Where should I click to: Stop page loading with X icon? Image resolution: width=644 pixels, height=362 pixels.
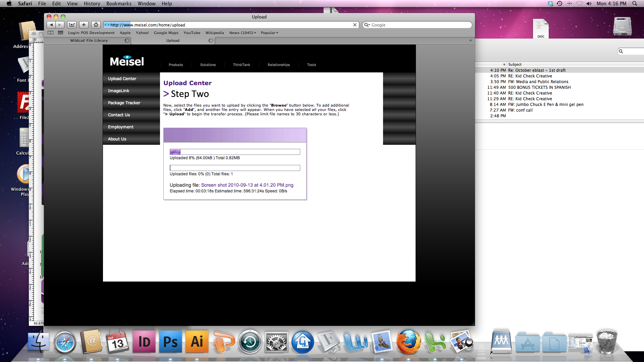coord(355,25)
